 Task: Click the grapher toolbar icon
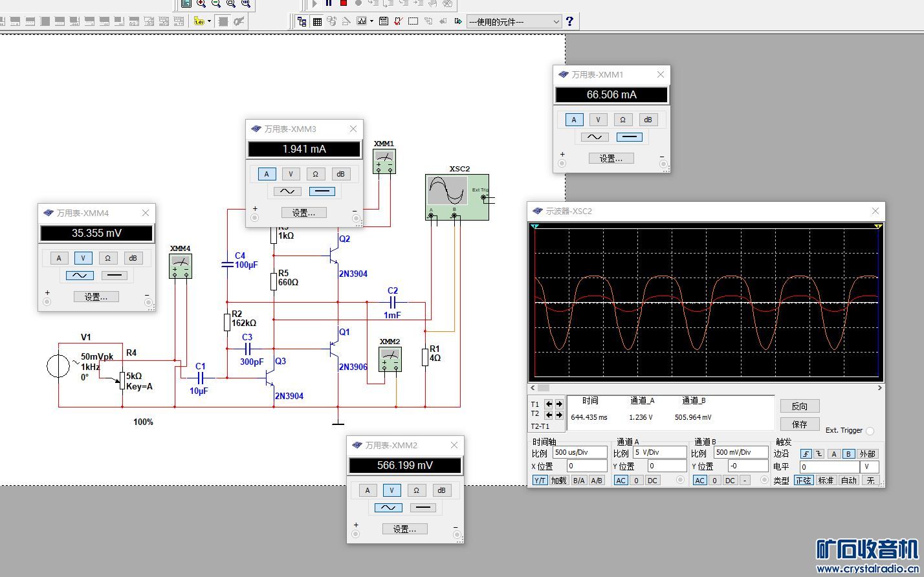[361, 21]
